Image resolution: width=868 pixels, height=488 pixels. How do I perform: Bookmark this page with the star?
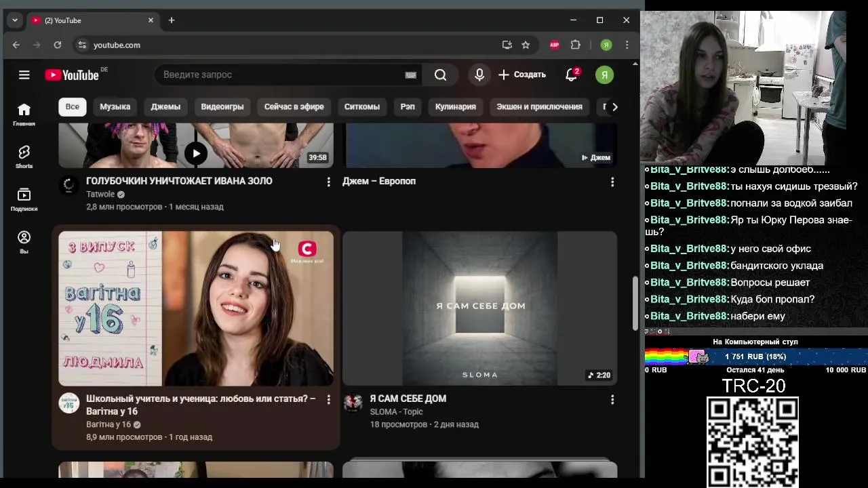526,45
